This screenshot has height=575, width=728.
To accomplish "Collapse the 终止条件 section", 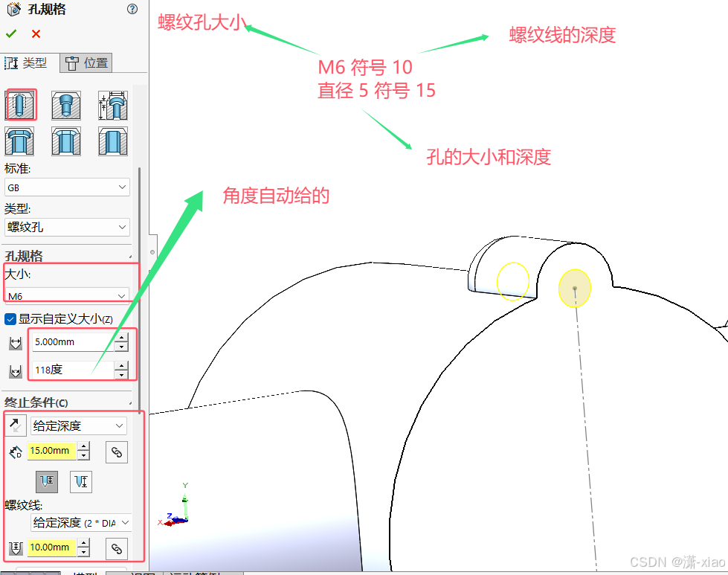I will coord(130,402).
